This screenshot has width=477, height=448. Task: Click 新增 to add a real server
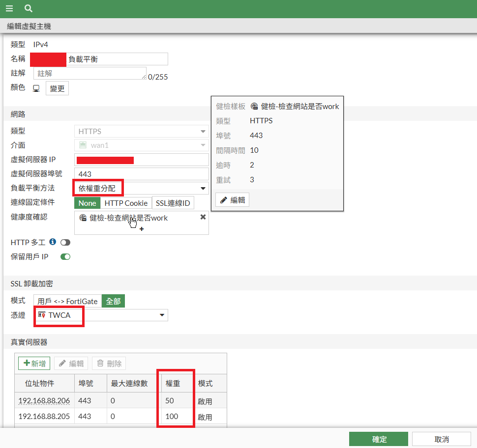pos(34,363)
